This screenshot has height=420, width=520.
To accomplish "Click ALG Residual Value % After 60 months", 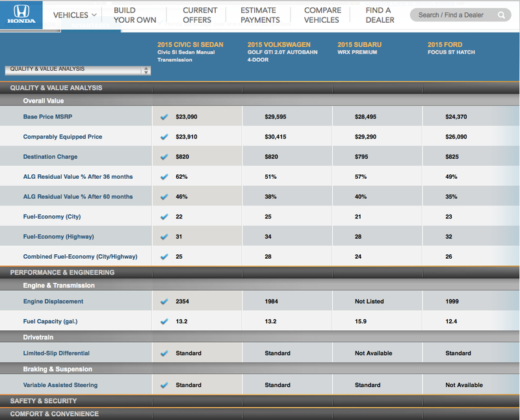I will (78, 197).
